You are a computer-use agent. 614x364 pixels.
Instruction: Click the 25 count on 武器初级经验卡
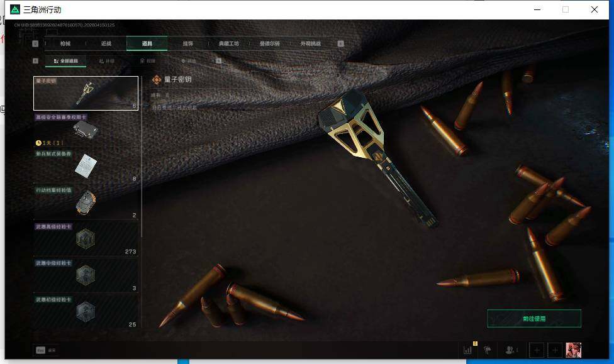point(132,324)
